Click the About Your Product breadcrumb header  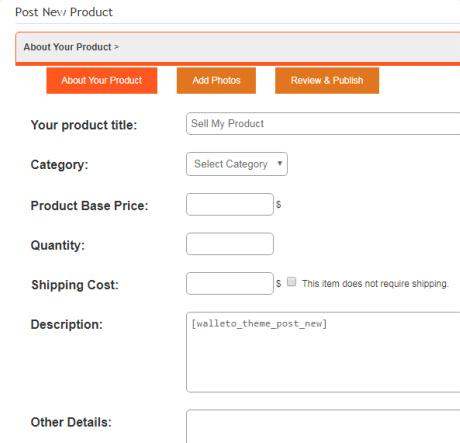pyautogui.click(x=71, y=47)
